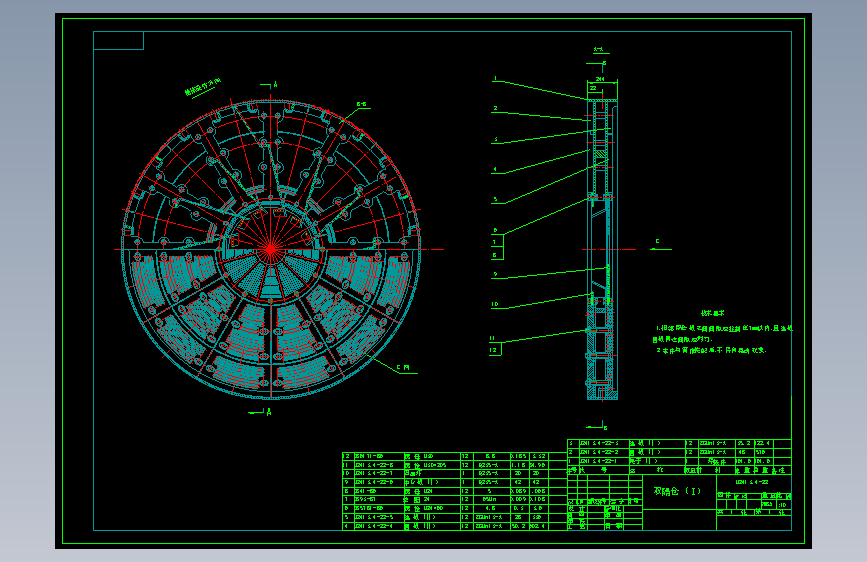This screenshot has height=562, width=867.
Task: Click the angled annotation text above circle's upper left
Action: click(x=203, y=87)
